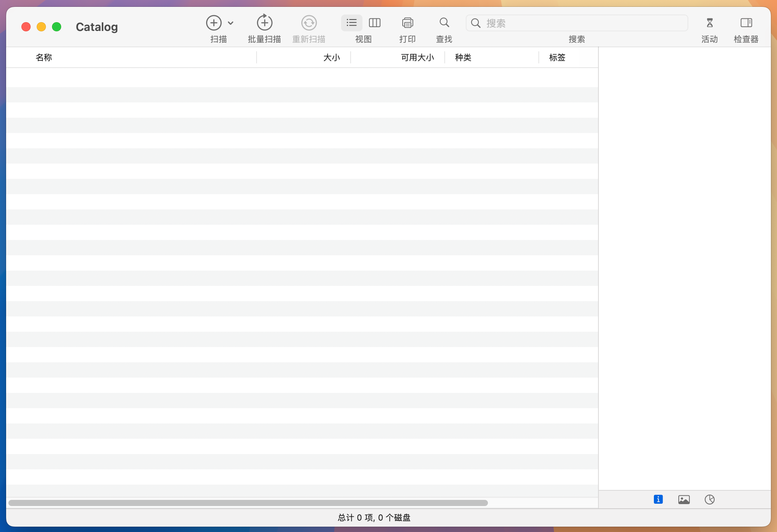The image size is (777, 532).
Task: Open the Print (打印) tool
Action: (x=407, y=23)
